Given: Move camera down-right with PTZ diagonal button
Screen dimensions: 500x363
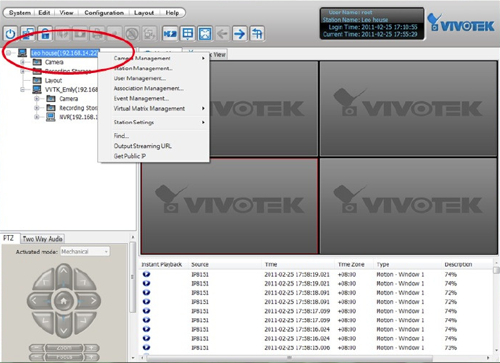Looking at the screenshot, I should click(x=83, y=322).
